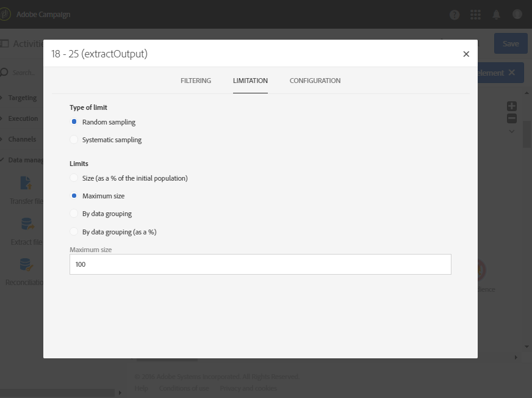Select the By data grouping limit
The height and width of the screenshot is (398, 532).
74,213
